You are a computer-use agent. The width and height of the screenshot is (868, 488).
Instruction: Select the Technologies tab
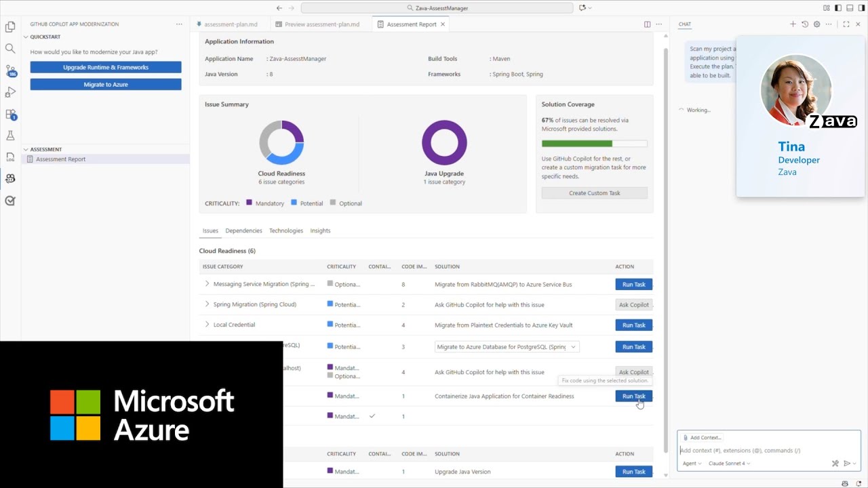286,230
